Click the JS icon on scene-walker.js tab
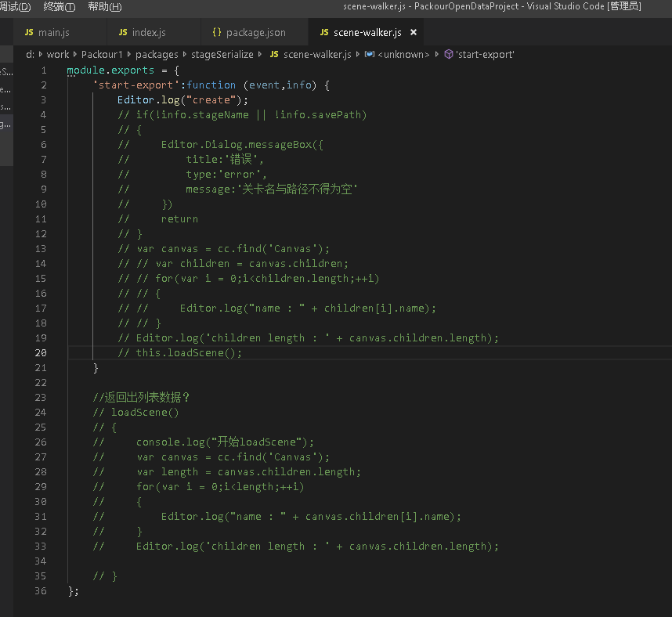Image resolution: width=672 pixels, height=617 pixels. click(x=324, y=32)
